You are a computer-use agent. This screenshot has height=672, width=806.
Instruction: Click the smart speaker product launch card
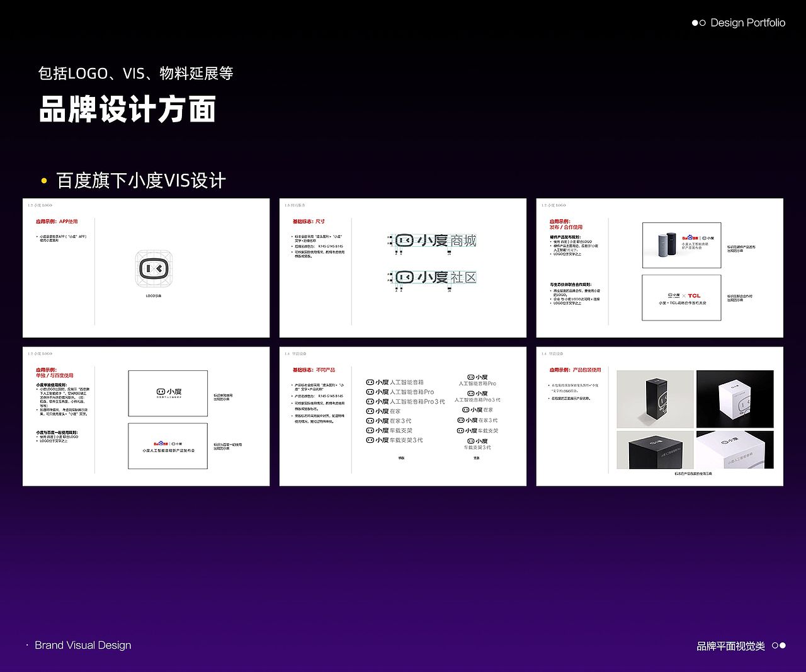tap(681, 245)
